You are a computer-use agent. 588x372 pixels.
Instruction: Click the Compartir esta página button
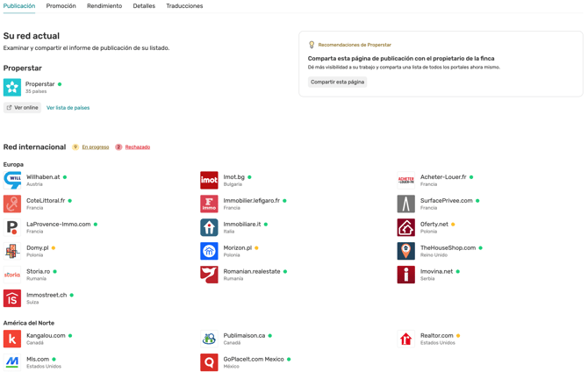coord(337,82)
